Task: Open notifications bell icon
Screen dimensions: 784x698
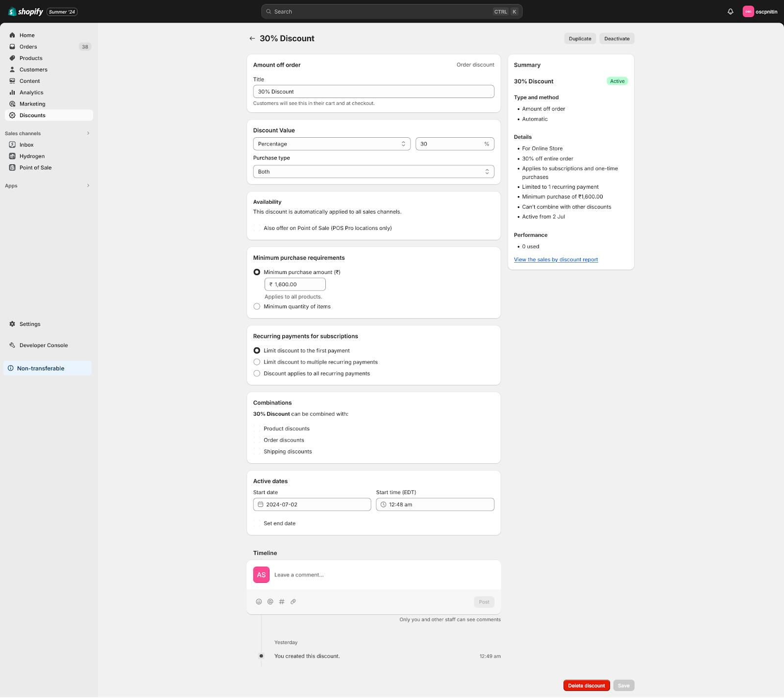Action: (730, 12)
